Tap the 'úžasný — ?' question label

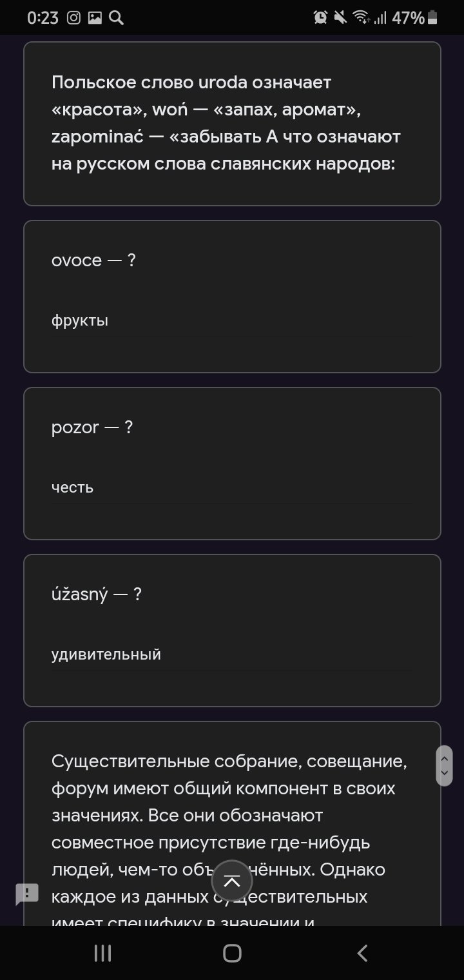[x=97, y=594]
